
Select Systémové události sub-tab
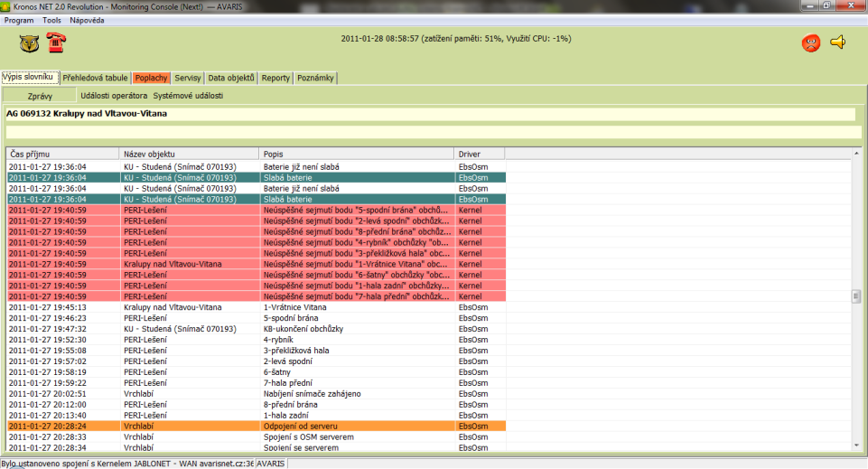coord(188,96)
